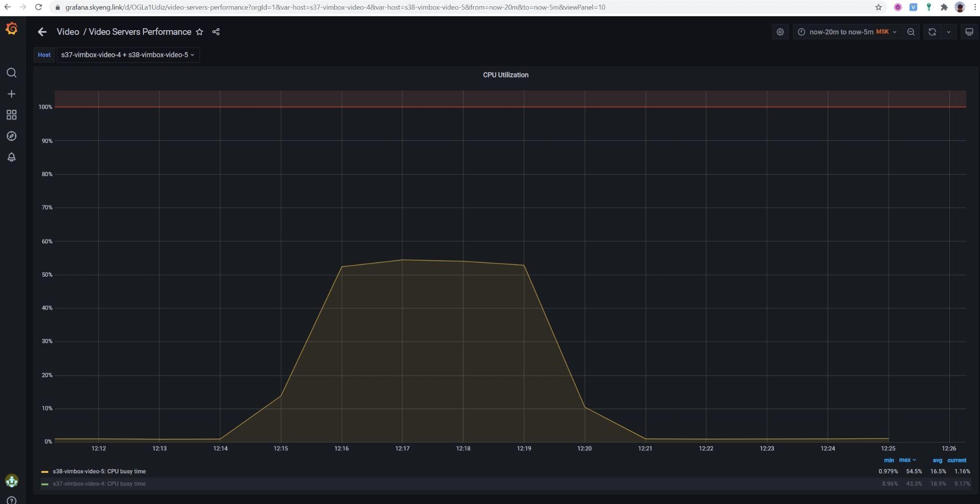Click the Video Servers Performance title
This screenshot has width=980, height=504.
[140, 32]
